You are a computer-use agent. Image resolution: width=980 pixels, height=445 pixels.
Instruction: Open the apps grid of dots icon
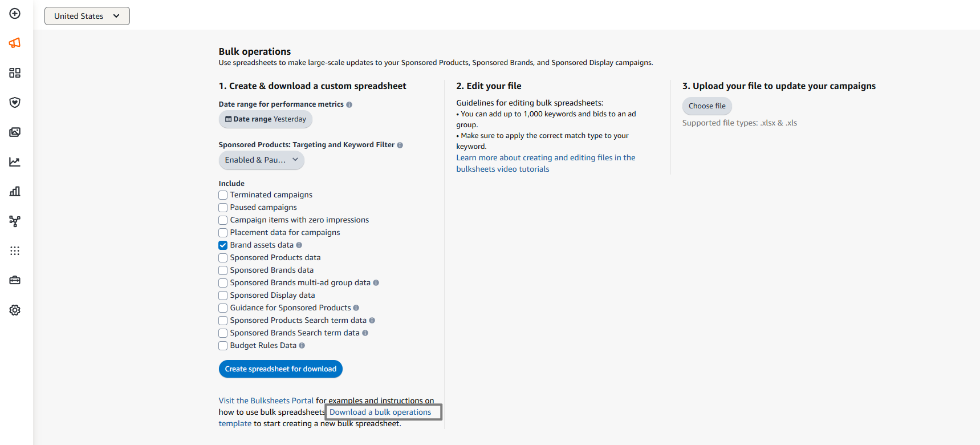click(x=14, y=250)
